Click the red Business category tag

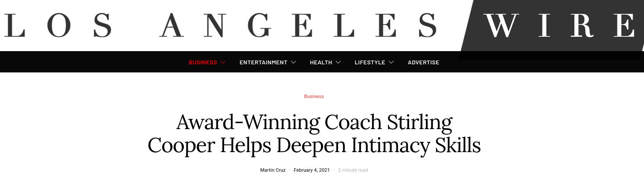click(314, 97)
